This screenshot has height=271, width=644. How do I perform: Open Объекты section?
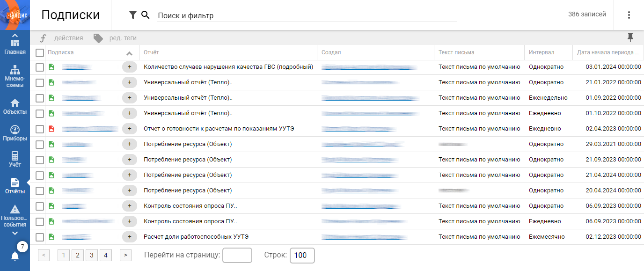(x=15, y=107)
